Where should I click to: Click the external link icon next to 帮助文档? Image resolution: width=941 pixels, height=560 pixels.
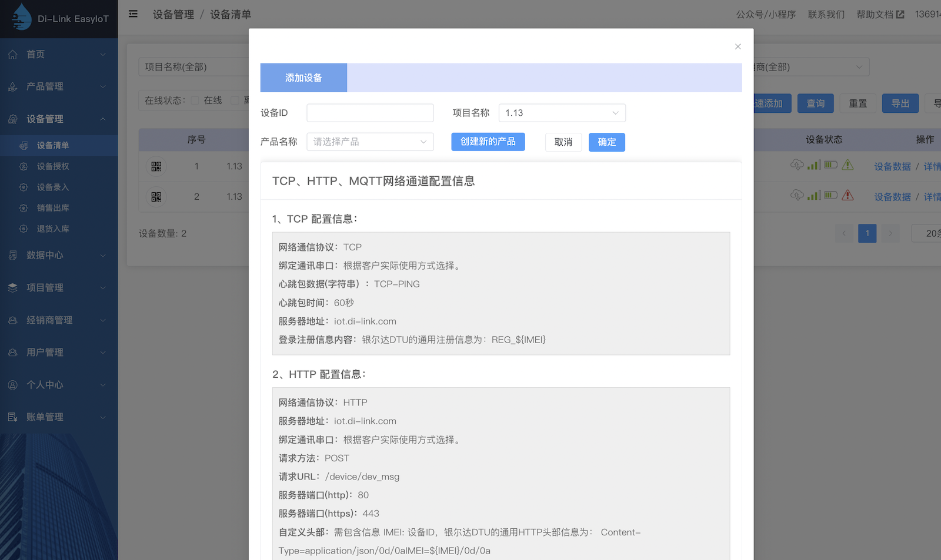tap(900, 15)
